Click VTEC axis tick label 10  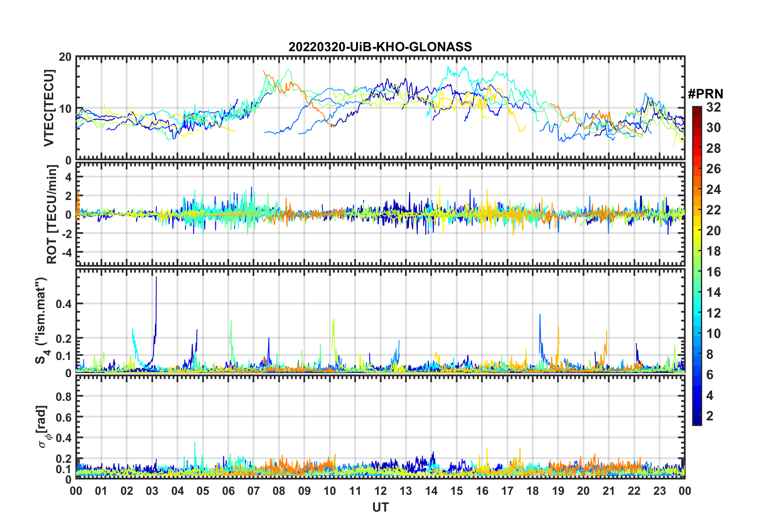[x=65, y=109]
